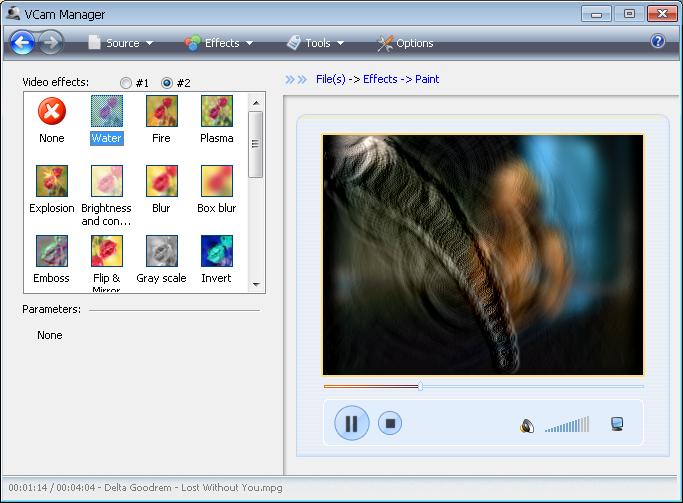Select the Emboss video effect

pyautogui.click(x=52, y=251)
